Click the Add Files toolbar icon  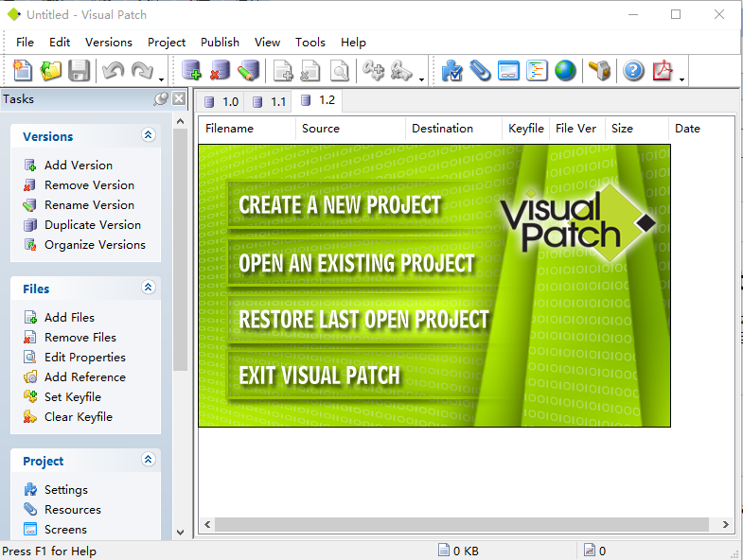[x=283, y=71]
